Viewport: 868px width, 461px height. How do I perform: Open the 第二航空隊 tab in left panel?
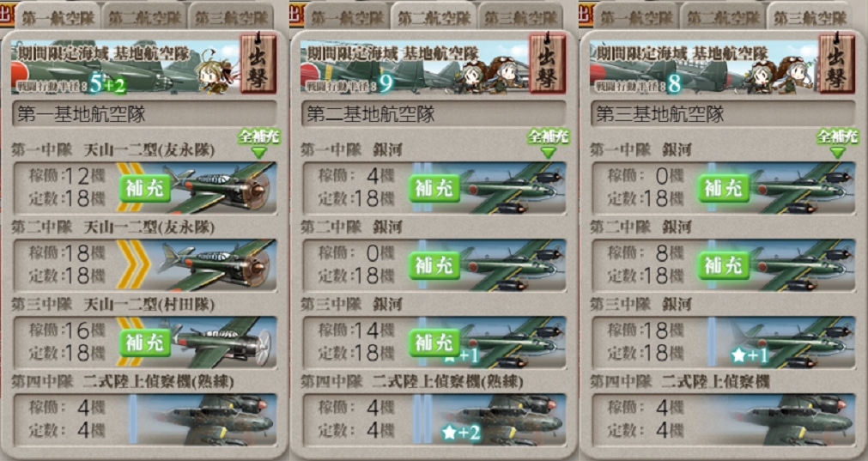(x=144, y=17)
